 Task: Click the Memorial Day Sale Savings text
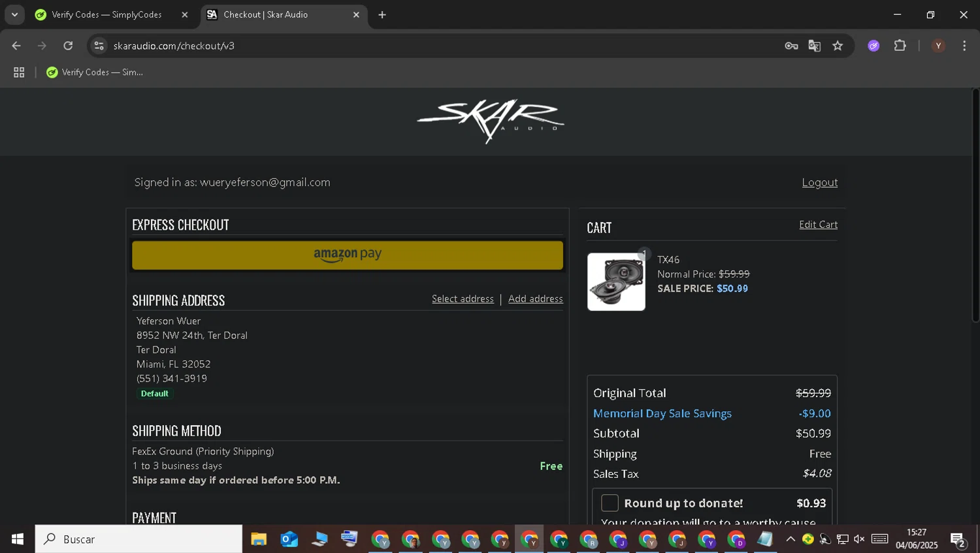pyautogui.click(x=662, y=413)
